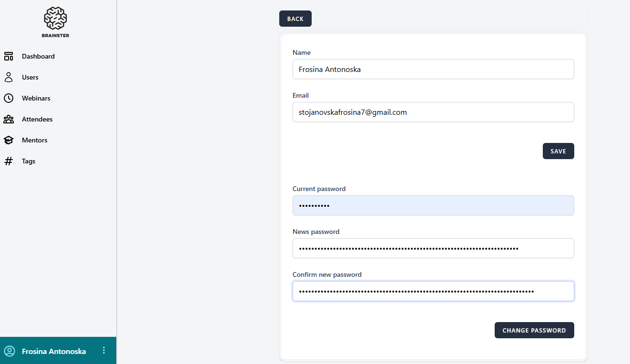
Task: Click into the Email text field
Action: coord(433,112)
